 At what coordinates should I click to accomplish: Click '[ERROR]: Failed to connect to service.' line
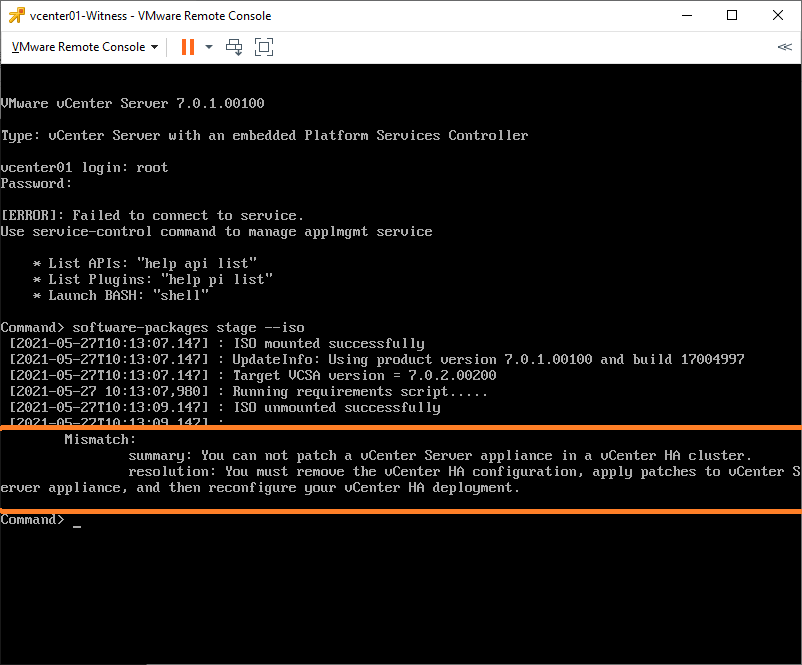[x=152, y=215]
